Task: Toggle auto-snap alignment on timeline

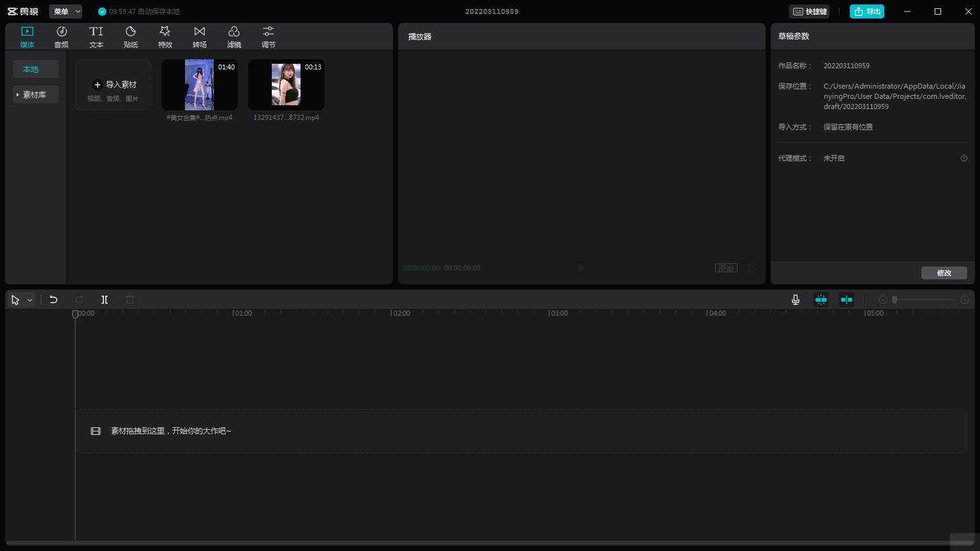Action: [x=847, y=300]
